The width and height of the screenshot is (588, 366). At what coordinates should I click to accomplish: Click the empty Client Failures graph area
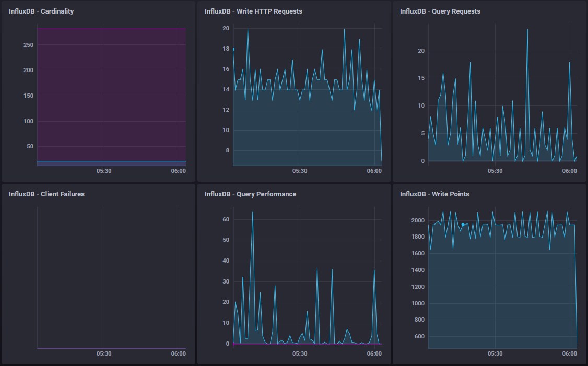(111, 277)
